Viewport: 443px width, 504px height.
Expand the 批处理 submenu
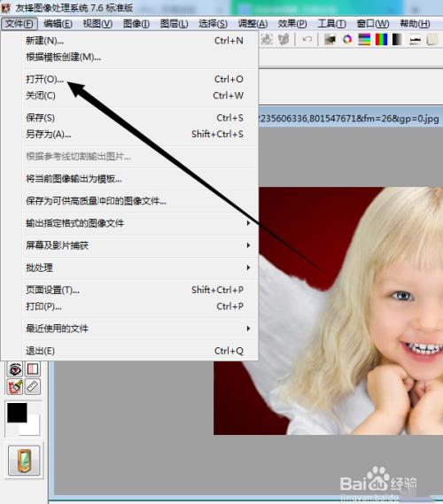[x=141, y=268]
